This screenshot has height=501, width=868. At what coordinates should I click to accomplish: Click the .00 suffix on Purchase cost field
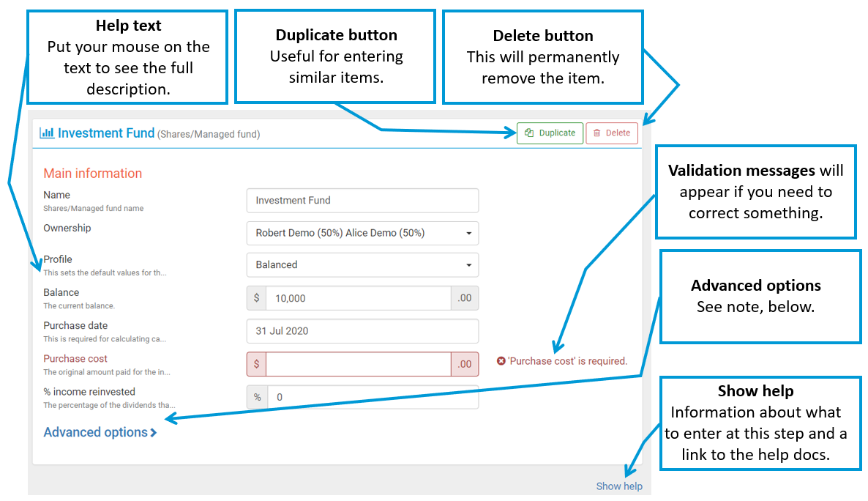tap(464, 364)
